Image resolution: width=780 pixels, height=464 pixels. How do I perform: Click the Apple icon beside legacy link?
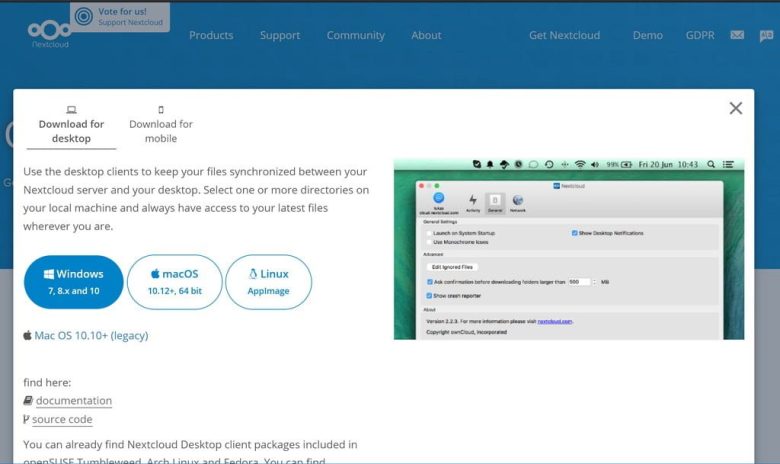click(27, 335)
